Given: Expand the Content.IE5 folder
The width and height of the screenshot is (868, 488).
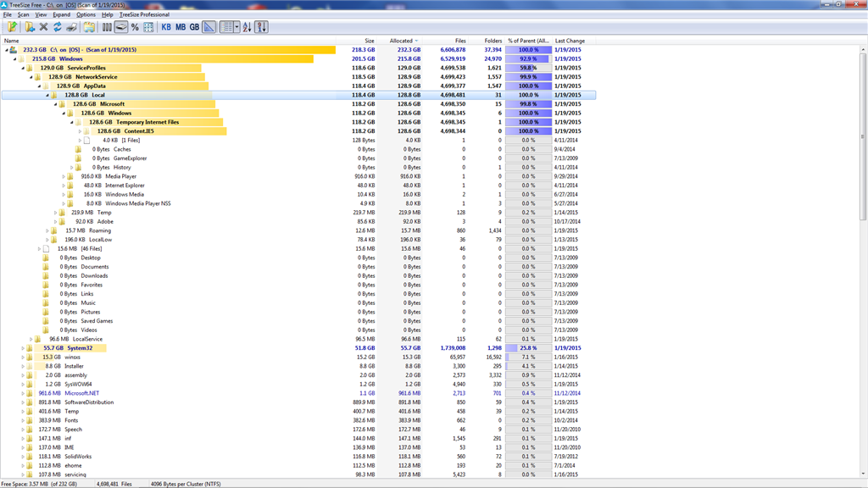Looking at the screenshot, I should [81, 131].
